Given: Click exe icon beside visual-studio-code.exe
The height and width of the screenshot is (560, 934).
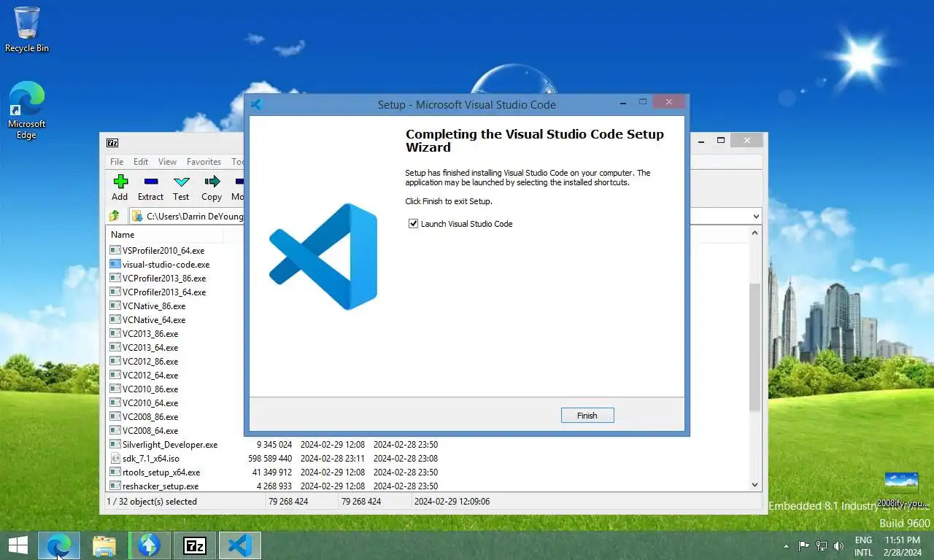Looking at the screenshot, I should (115, 265).
